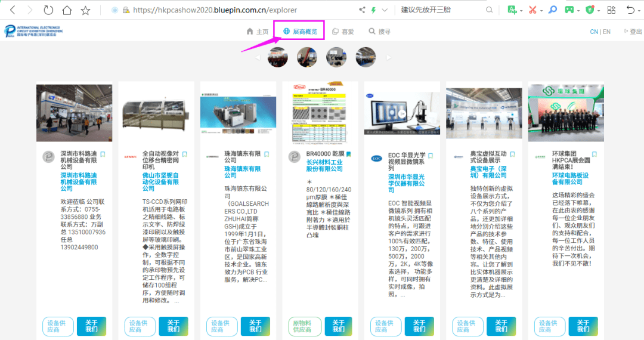This screenshot has width=644, height=340.
Task: Open the browser apps grid icon
Action: tap(611, 10)
